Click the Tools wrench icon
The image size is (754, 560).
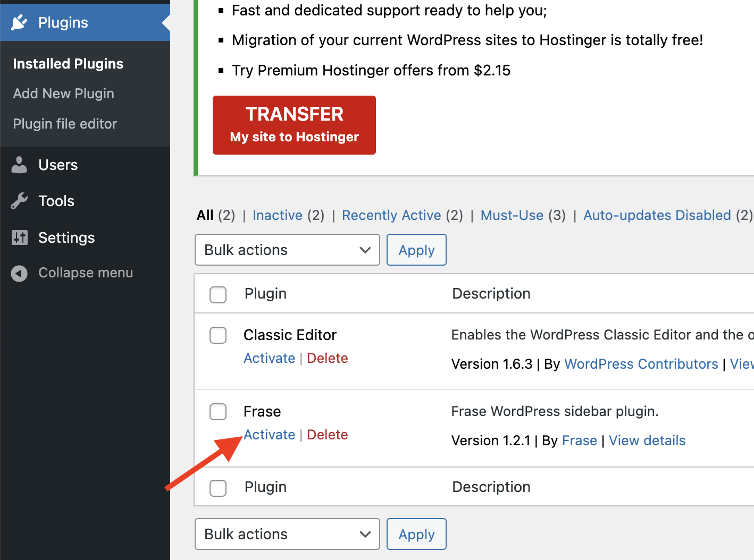(x=19, y=201)
